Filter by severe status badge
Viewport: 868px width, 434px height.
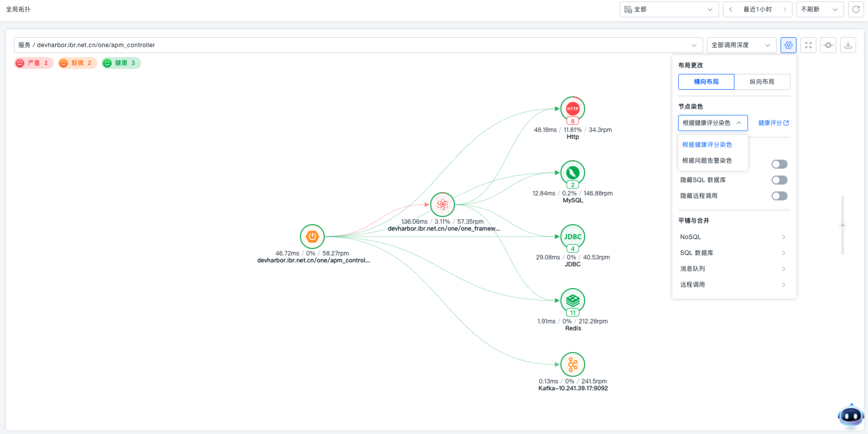pos(34,63)
